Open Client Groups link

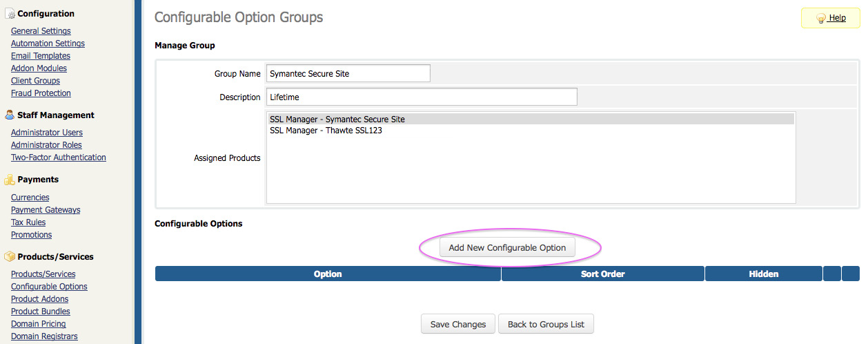pos(35,81)
